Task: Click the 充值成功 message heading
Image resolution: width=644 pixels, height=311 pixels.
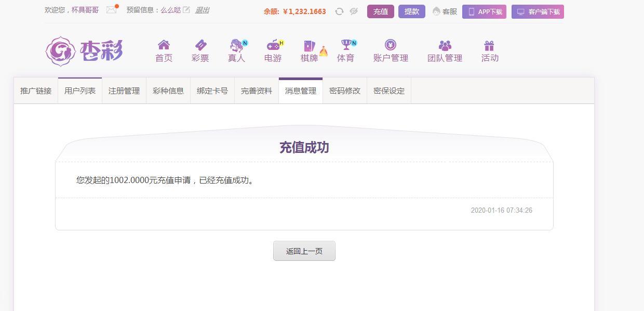Action: pos(304,147)
